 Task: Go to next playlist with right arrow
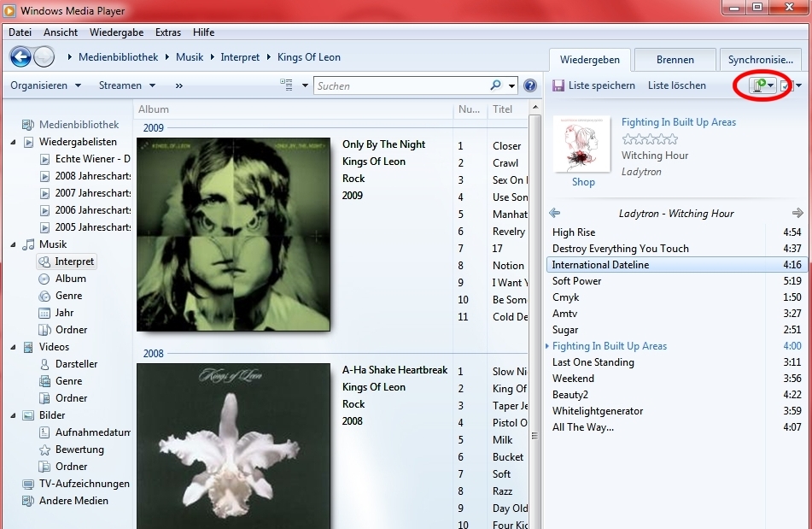[x=797, y=214]
